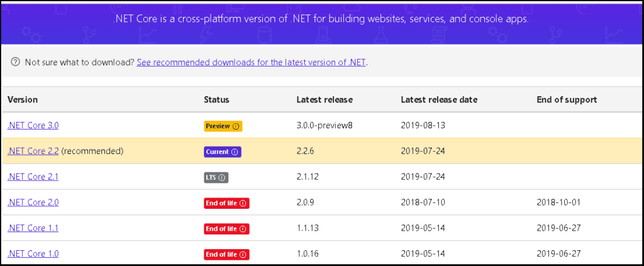This screenshot has width=644, height=266.
Task: Click the info icon on Current badge
Action: coord(235,152)
